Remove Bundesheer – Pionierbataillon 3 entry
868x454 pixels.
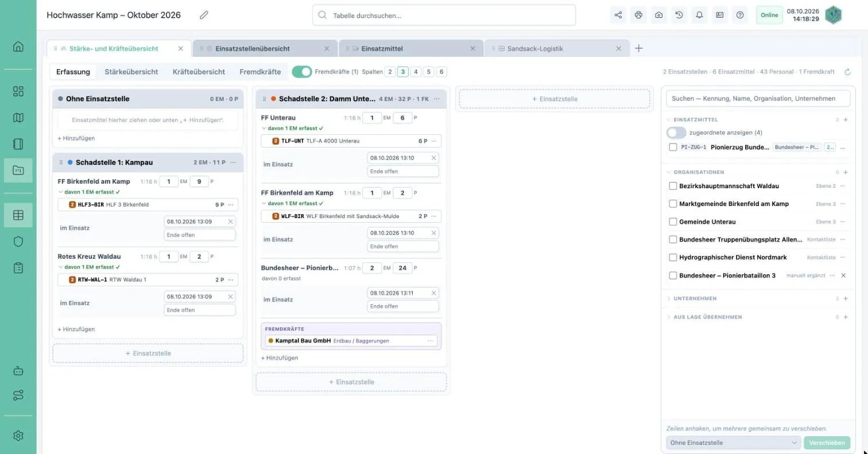coord(843,275)
